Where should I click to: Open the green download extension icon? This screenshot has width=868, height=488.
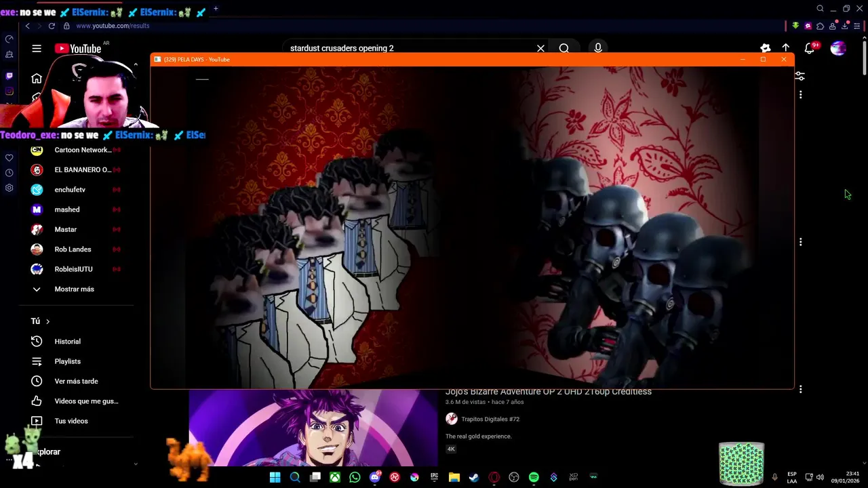click(x=795, y=26)
